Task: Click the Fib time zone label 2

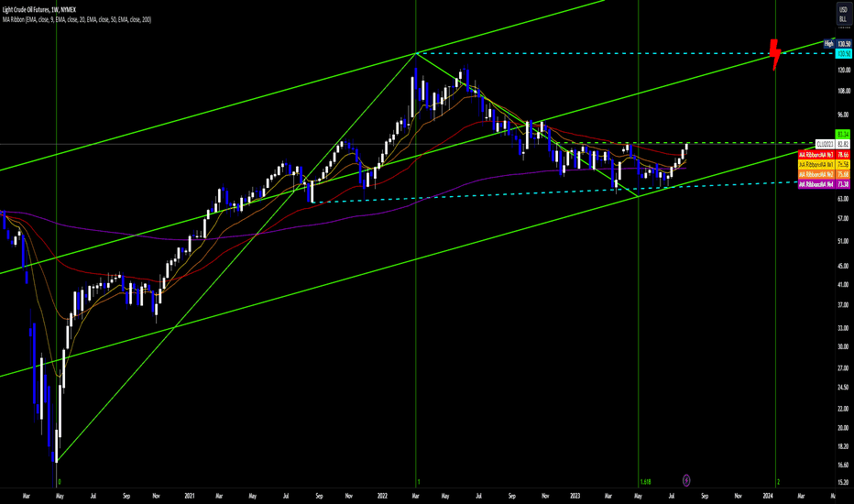Action: pos(779,482)
